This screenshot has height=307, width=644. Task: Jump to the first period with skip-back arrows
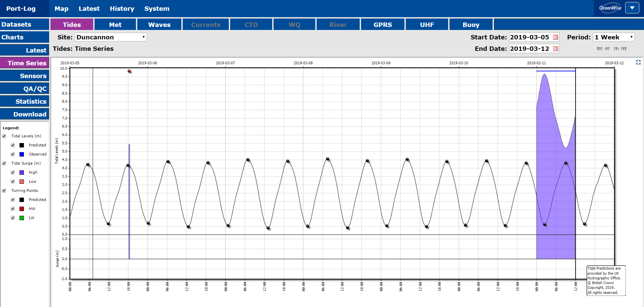tap(600, 48)
